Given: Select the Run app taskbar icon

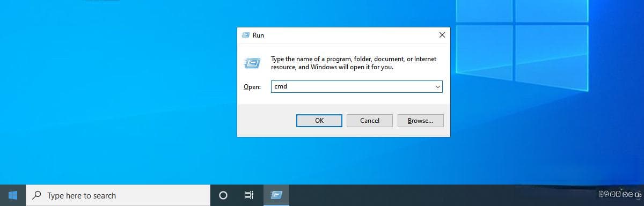Looking at the screenshot, I should click(276, 195).
